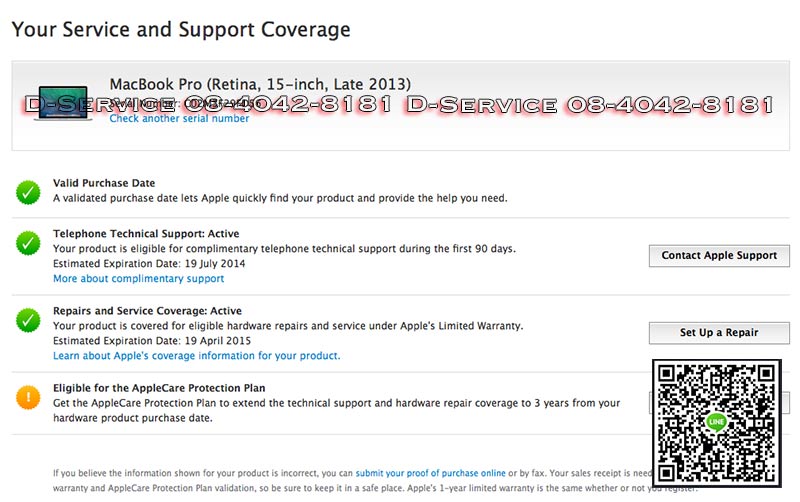Open the Check another serial number link
Viewport: 800px width, 502px height.
179,119
